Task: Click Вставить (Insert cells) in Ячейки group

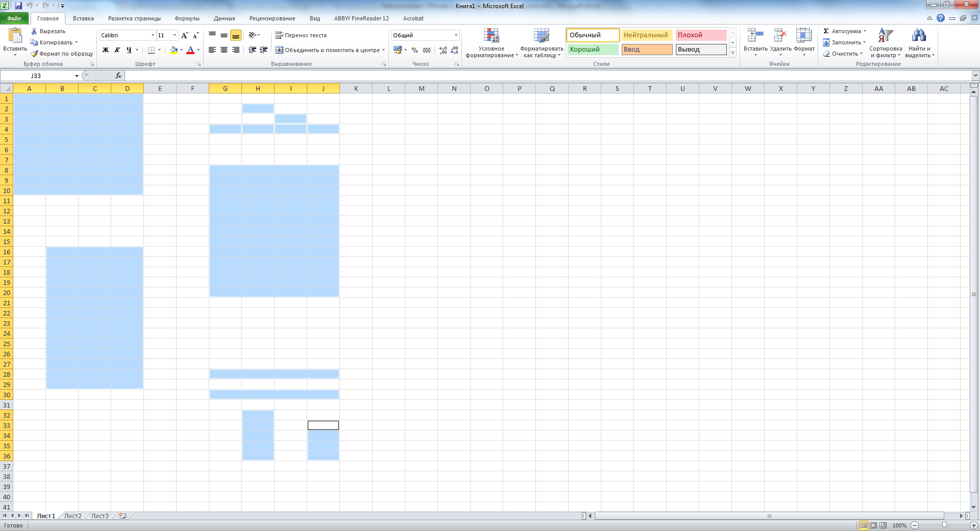Action: [x=755, y=42]
